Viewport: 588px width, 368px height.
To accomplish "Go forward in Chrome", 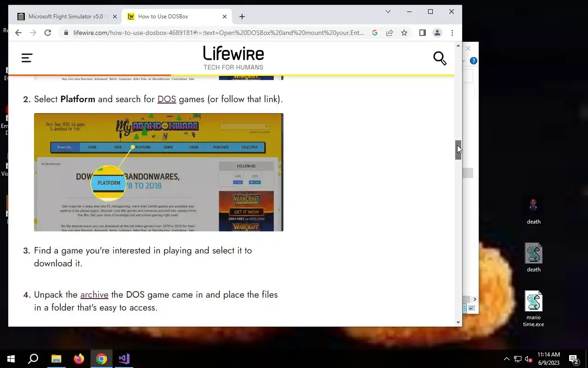I will point(33,33).
